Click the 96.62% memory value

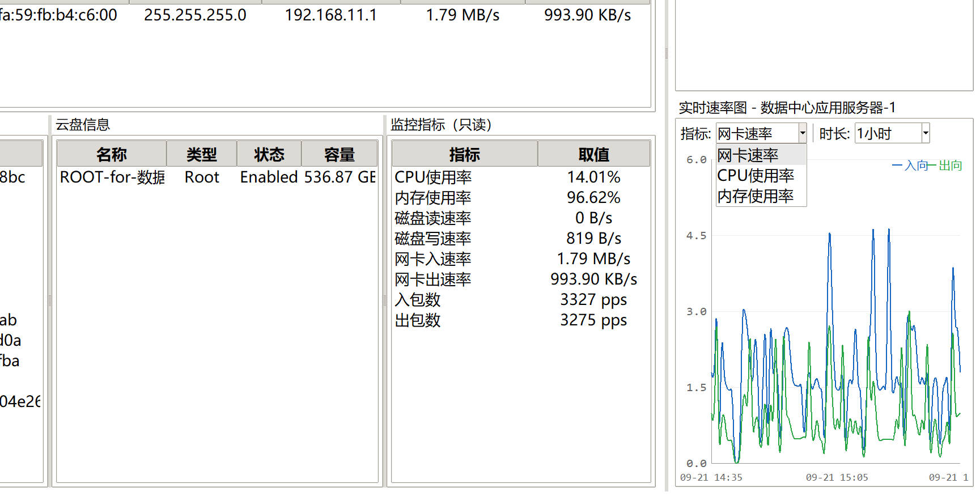pyautogui.click(x=594, y=198)
